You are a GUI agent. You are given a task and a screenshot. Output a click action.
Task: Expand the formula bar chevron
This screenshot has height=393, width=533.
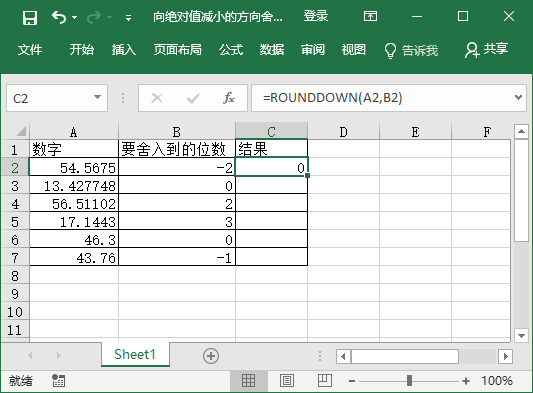coord(518,98)
